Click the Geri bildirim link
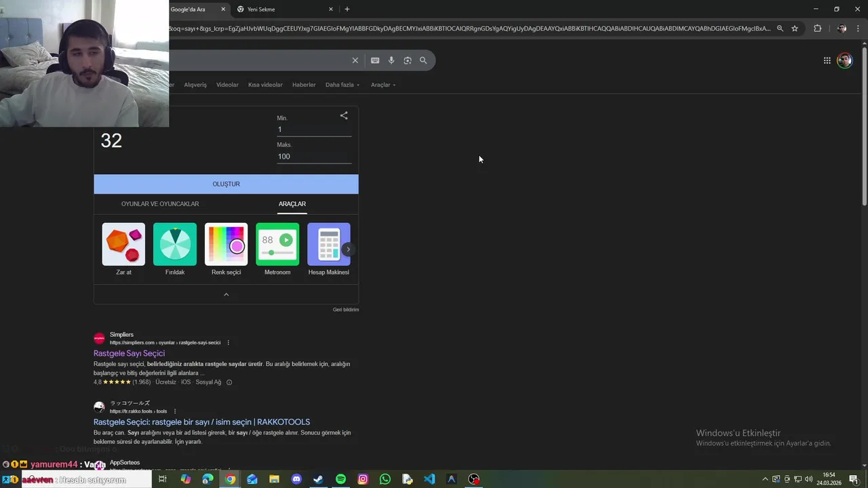 (x=346, y=310)
